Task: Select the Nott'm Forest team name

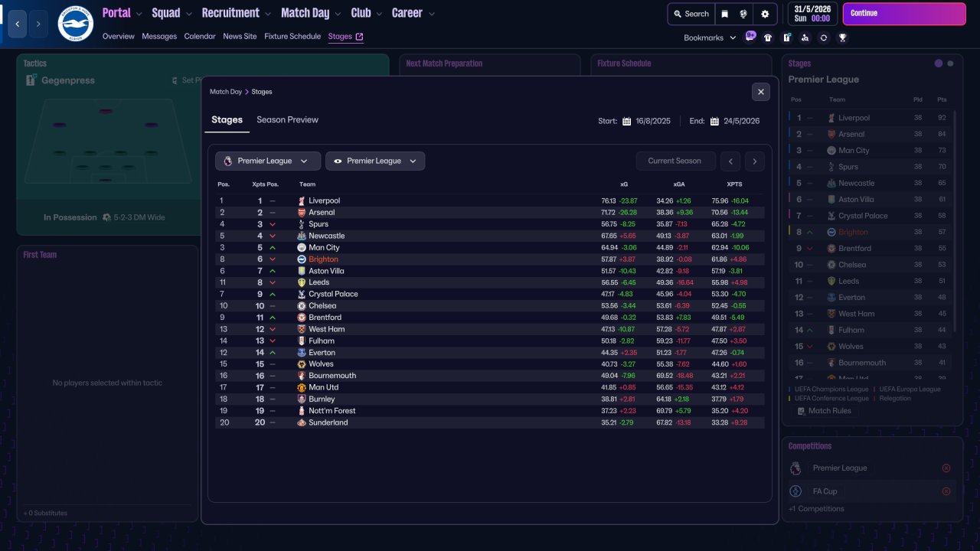Action: click(x=332, y=411)
